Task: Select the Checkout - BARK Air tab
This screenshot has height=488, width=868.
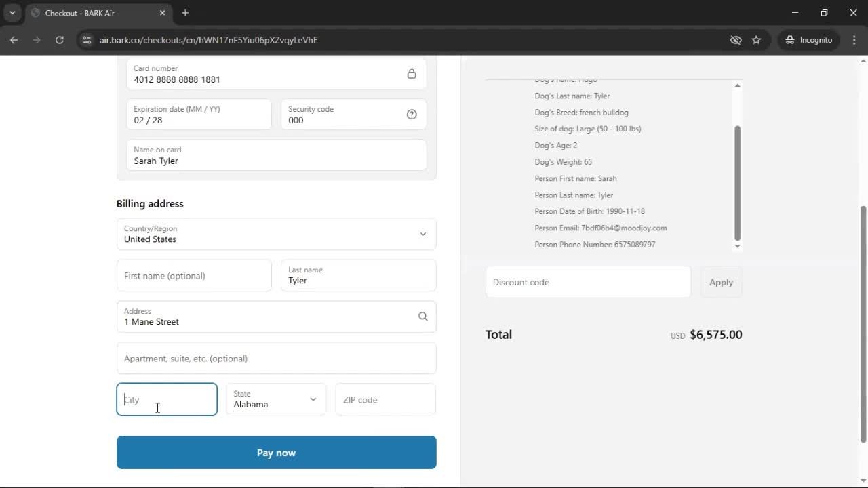Action: (98, 13)
